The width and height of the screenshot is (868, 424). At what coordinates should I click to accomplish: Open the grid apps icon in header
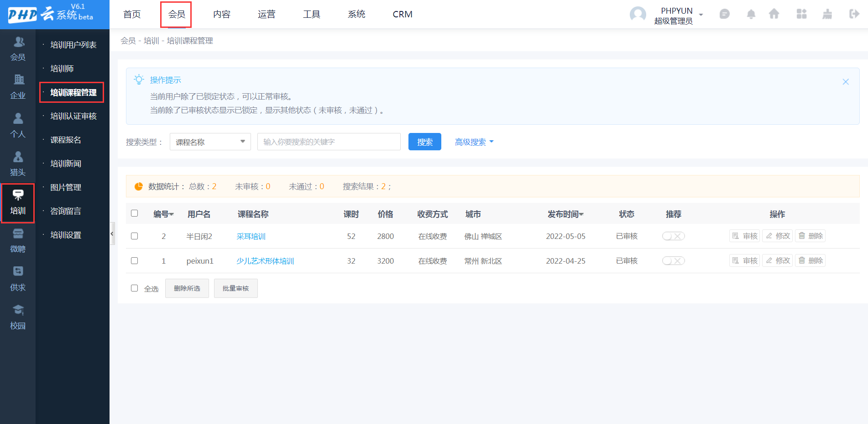(801, 14)
